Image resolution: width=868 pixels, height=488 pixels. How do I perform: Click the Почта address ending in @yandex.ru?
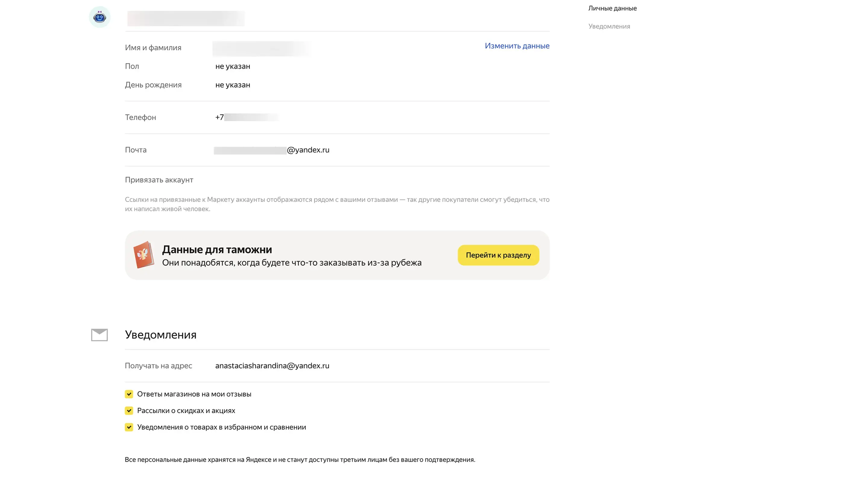272,150
